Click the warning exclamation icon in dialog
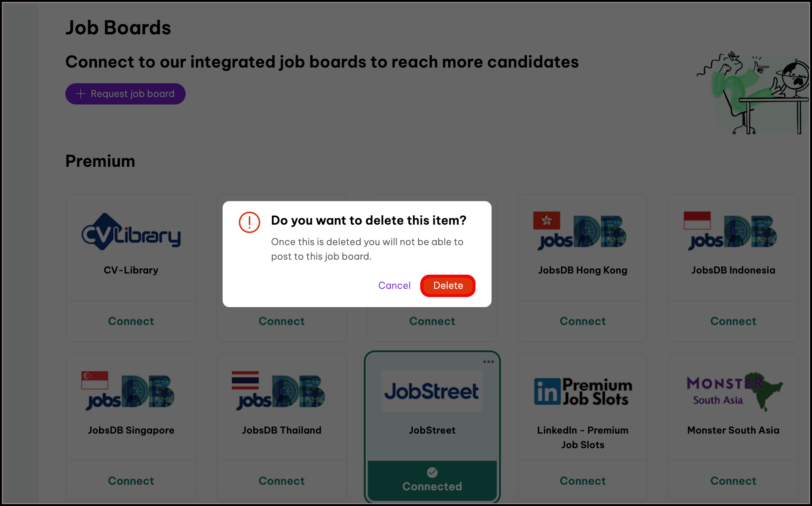Viewport: 812px width, 506px height. tap(250, 222)
